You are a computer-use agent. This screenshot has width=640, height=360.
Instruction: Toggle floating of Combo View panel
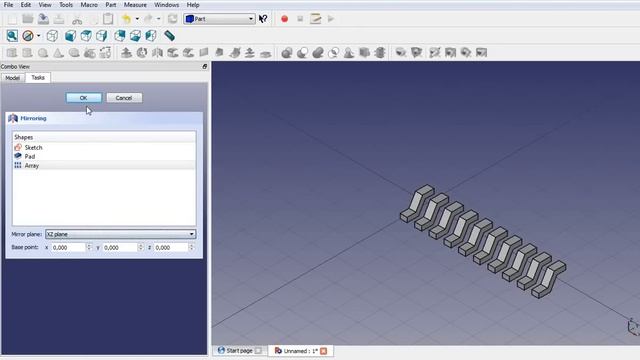pos(204,66)
